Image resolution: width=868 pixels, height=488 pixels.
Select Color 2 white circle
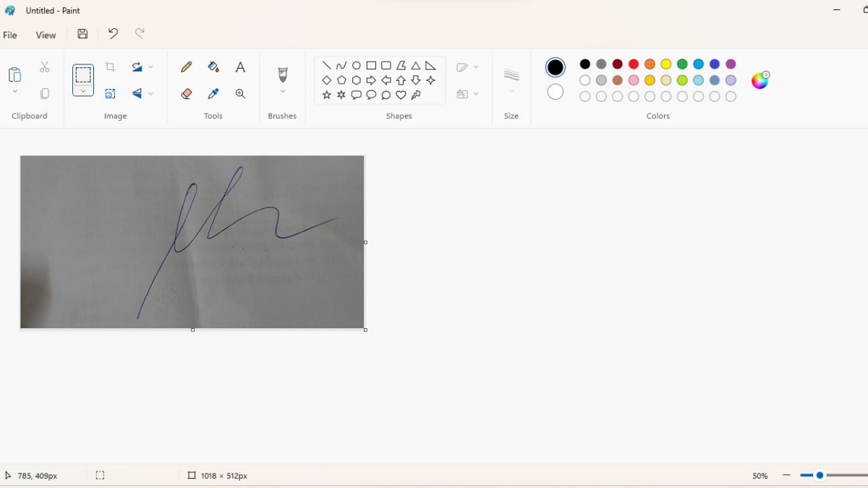coord(556,92)
